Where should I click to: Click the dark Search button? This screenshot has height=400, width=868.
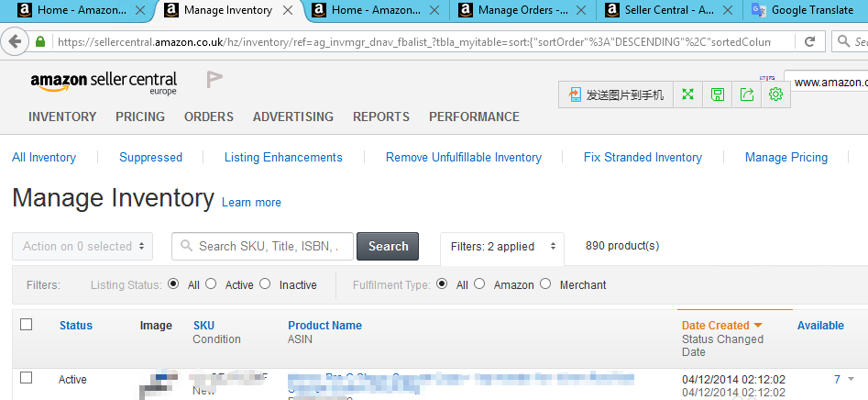pos(388,247)
